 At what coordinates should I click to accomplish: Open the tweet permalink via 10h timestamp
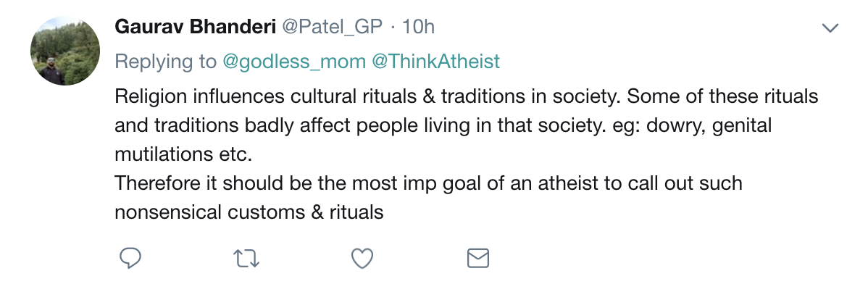click(x=418, y=27)
